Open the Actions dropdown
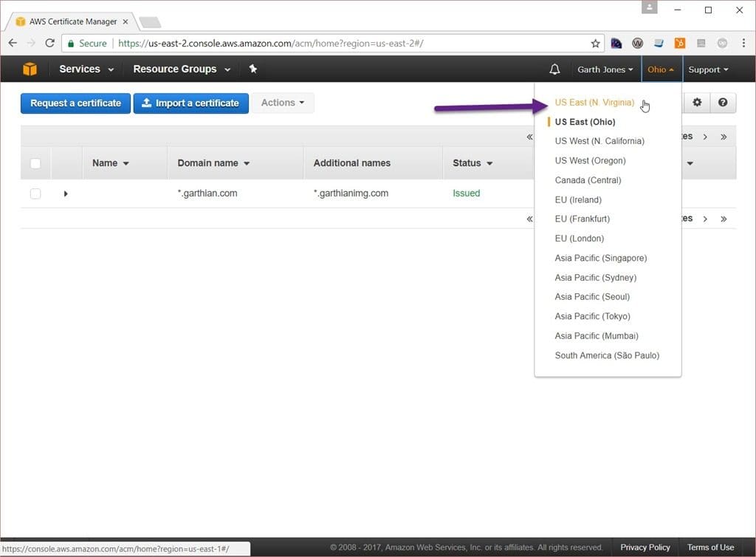Screen dimensions: 756x557 pos(283,103)
